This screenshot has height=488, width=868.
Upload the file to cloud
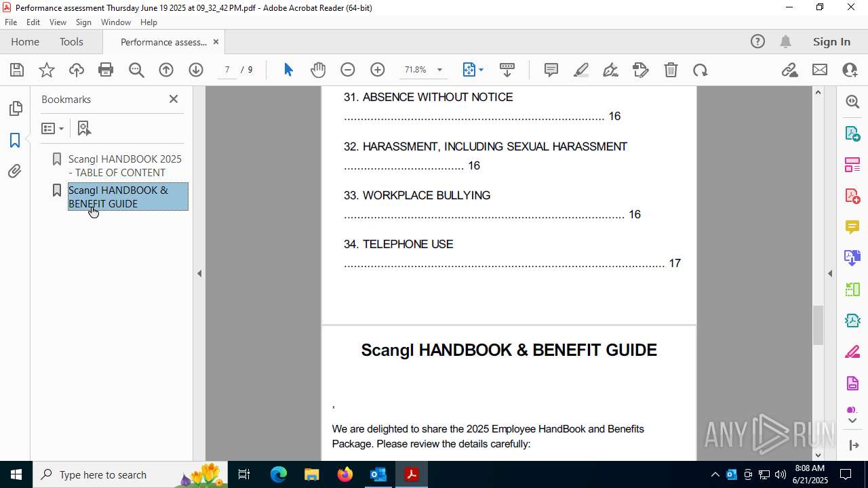pos(77,70)
